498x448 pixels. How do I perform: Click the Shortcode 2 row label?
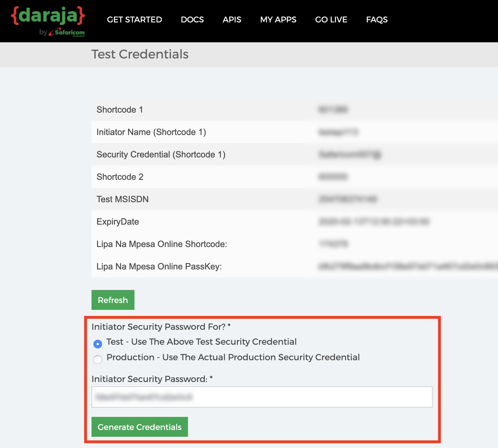(x=120, y=177)
